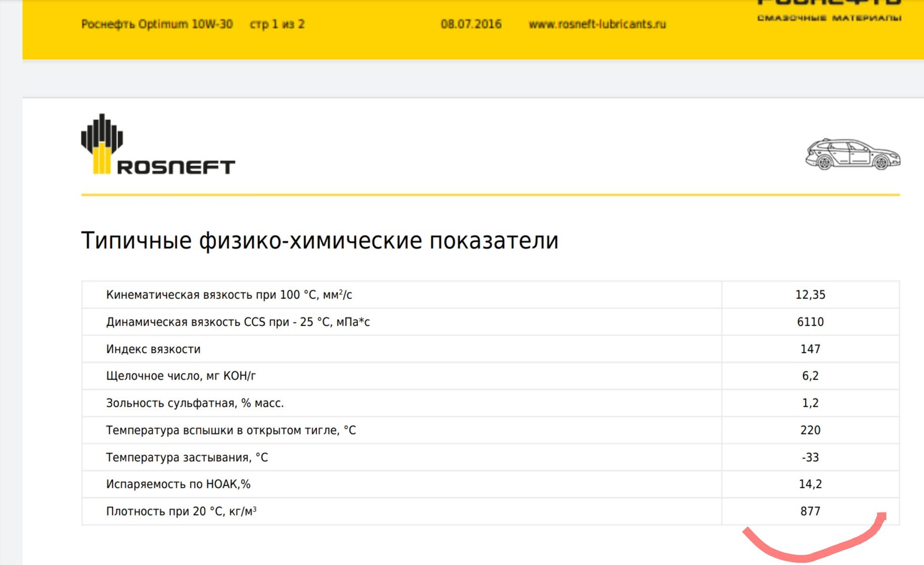Click the date 08.07.2016 in header
Image resolution: width=924 pixels, height=565 pixels.
coord(471,24)
